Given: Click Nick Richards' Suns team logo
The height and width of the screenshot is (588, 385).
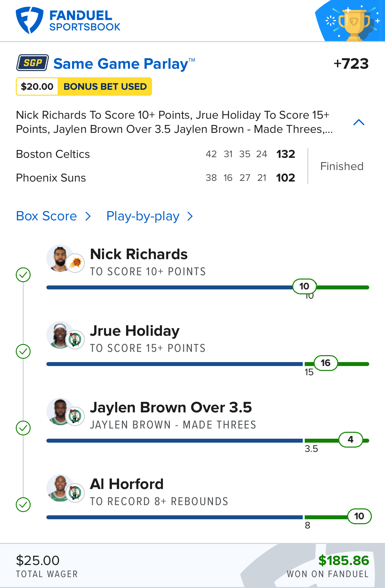Looking at the screenshot, I should [x=75, y=263].
